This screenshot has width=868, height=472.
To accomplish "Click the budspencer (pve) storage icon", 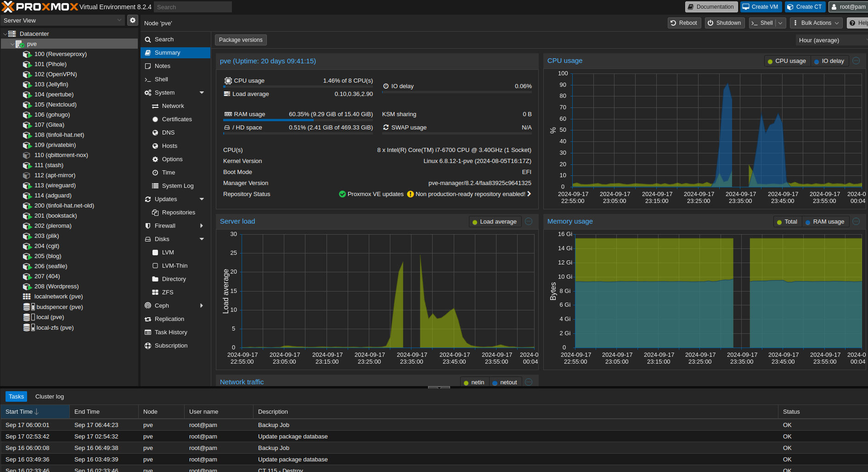I will coord(29,307).
